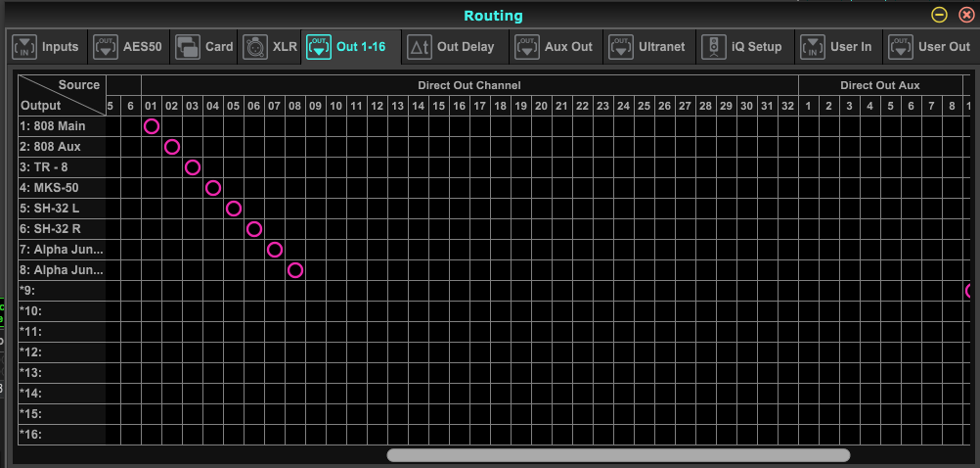This screenshot has width=980, height=468.
Task: Open the Aux Out tab
Action: pos(557,47)
